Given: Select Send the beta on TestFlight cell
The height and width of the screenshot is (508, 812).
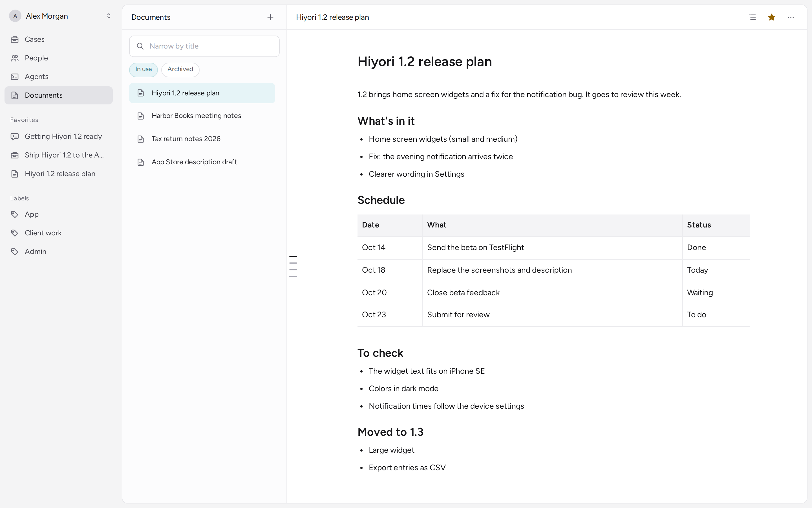Looking at the screenshot, I should pyautogui.click(x=552, y=248).
